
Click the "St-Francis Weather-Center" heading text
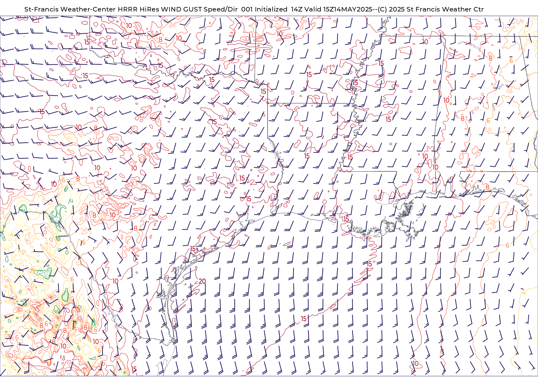70,9
